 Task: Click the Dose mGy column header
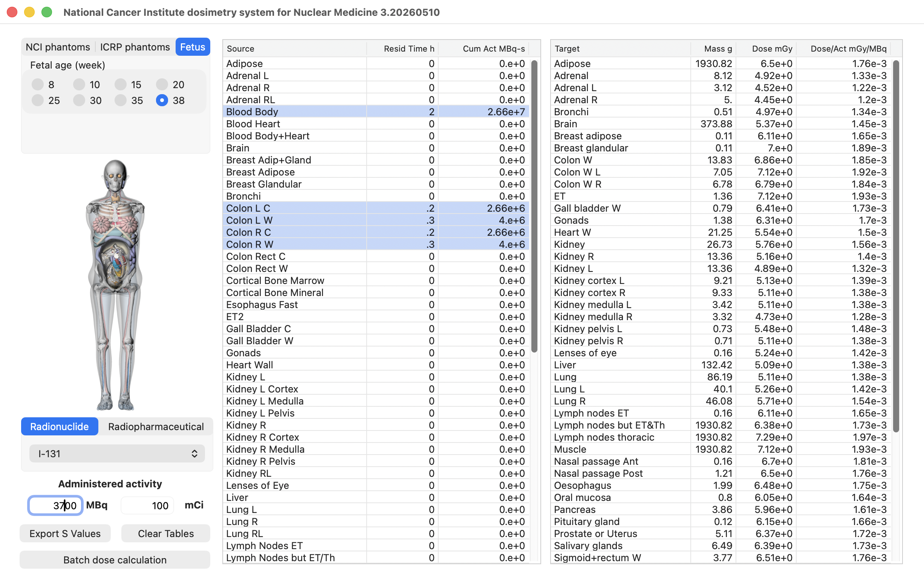pyautogui.click(x=766, y=49)
